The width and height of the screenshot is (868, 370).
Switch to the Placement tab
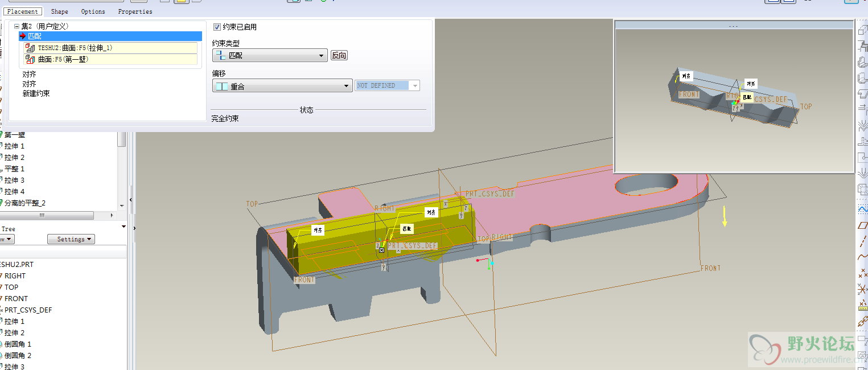click(x=23, y=11)
